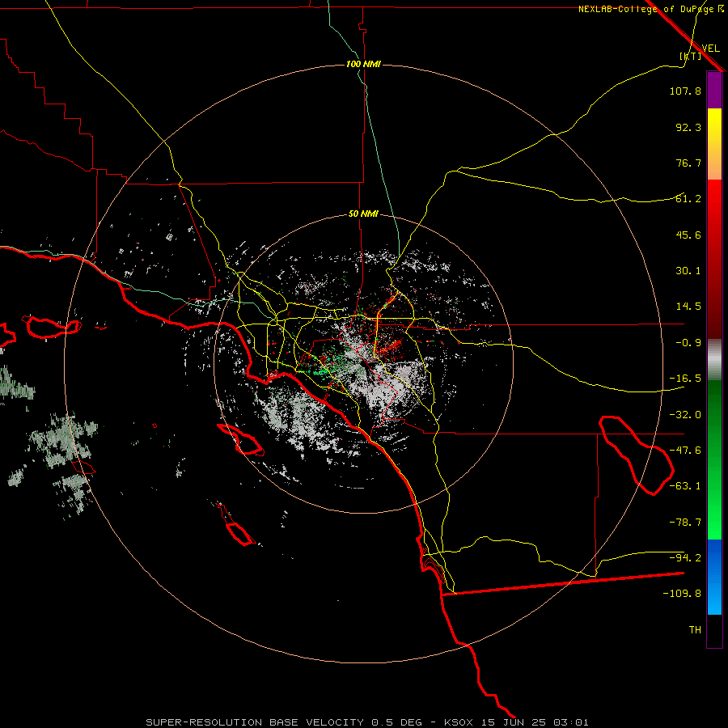Screen dimensions: 728x728
Task: Select the 76.7 velocity scale value
Action: (688, 163)
